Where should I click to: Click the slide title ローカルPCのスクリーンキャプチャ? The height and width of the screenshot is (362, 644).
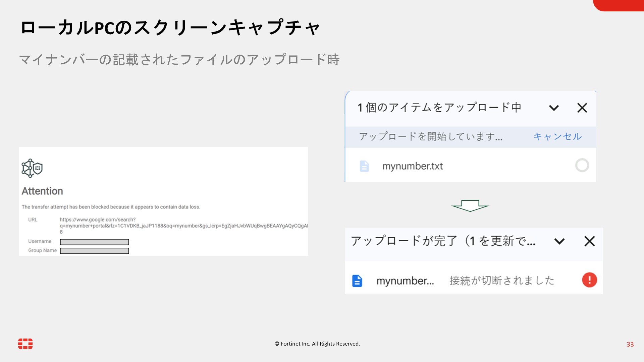pos(170,27)
